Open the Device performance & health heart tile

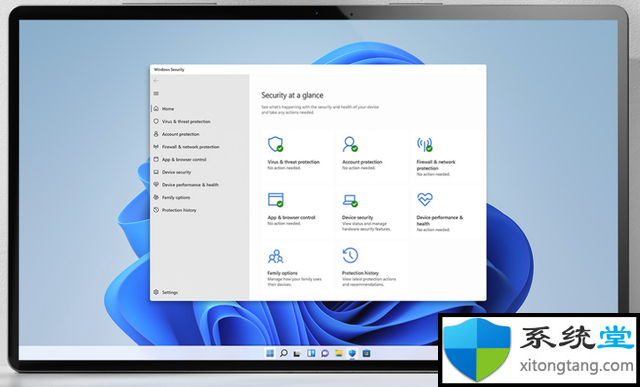coord(446,211)
